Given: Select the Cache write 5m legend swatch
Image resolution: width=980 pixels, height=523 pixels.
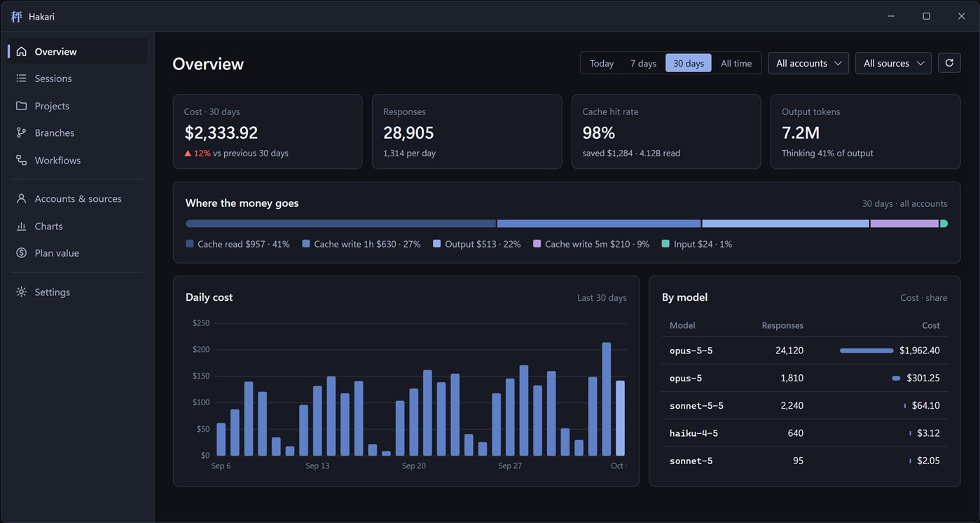Looking at the screenshot, I should [537, 244].
